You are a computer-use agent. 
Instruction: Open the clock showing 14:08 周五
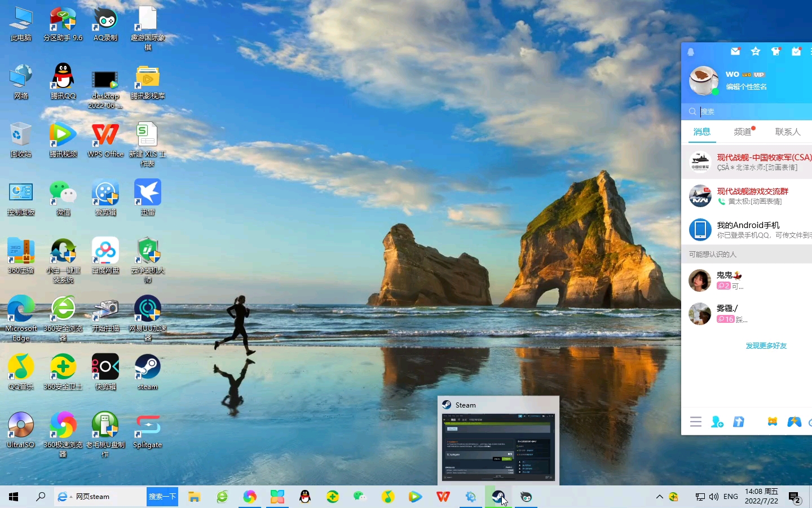pos(761,497)
